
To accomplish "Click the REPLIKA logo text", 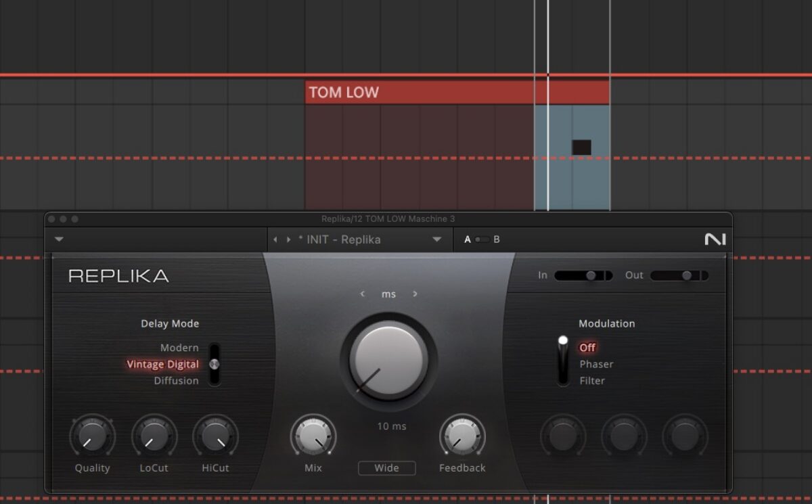I will pos(118,276).
